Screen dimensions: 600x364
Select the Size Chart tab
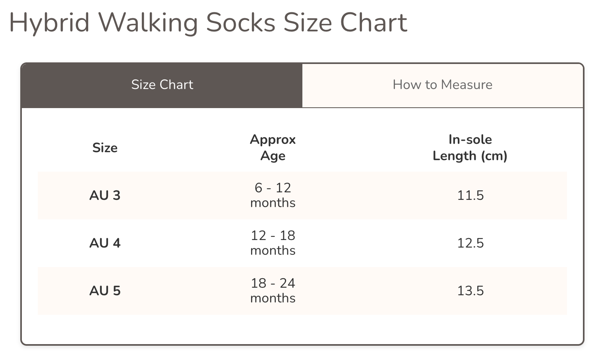point(162,85)
